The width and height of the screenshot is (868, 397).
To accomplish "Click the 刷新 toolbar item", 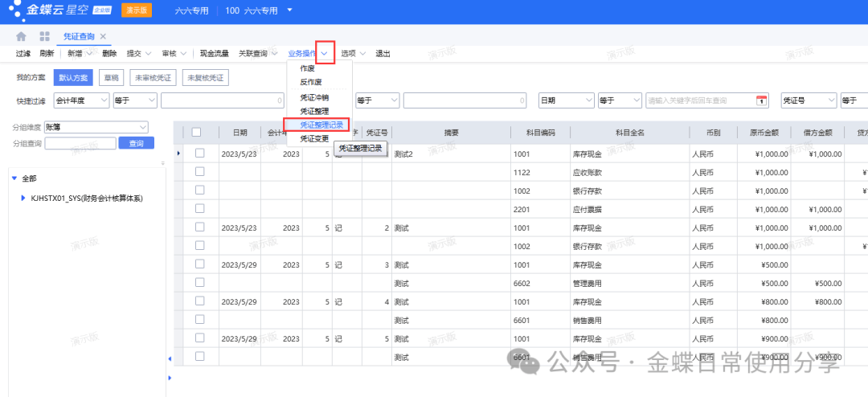I will [47, 54].
